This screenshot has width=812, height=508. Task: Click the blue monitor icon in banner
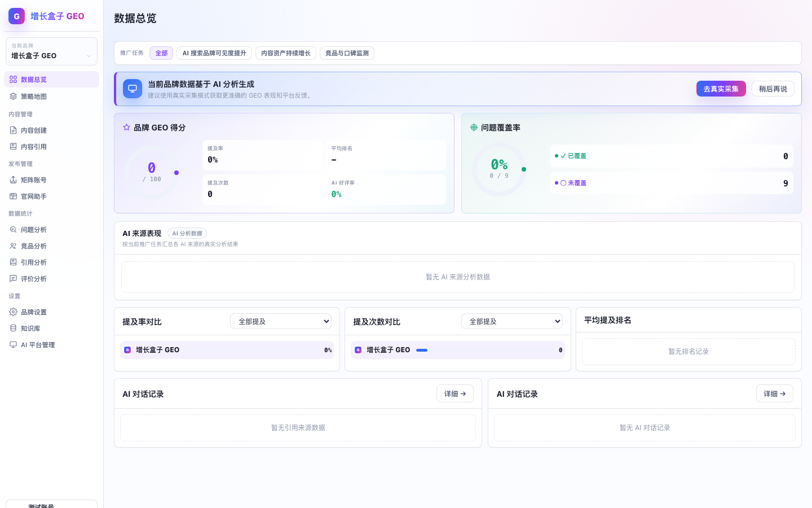pos(133,89)
